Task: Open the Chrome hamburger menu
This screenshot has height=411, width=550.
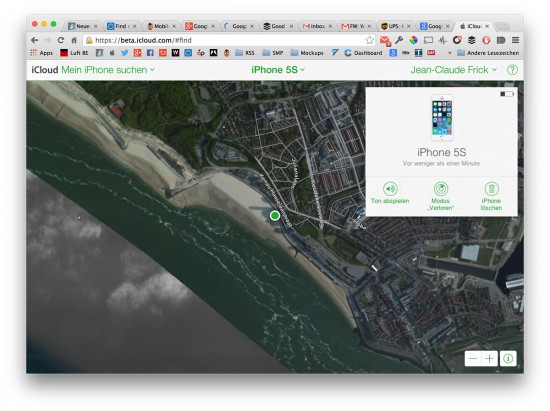Action: (x=515, y=40)
